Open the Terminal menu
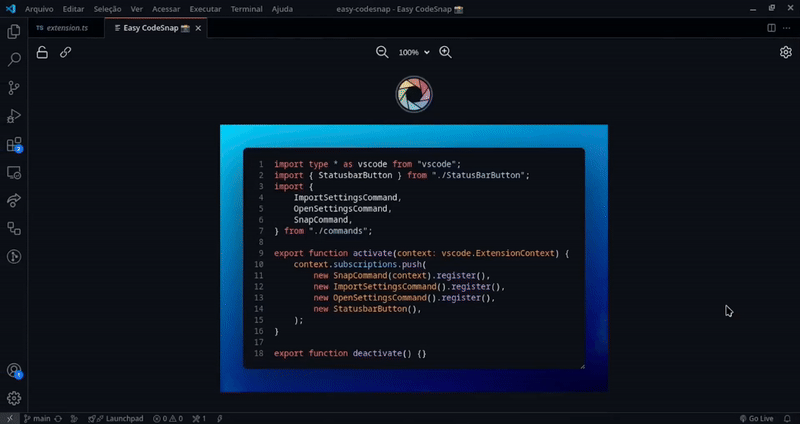Viewport: 800px width, 424px height. click(x=246, y=9)
